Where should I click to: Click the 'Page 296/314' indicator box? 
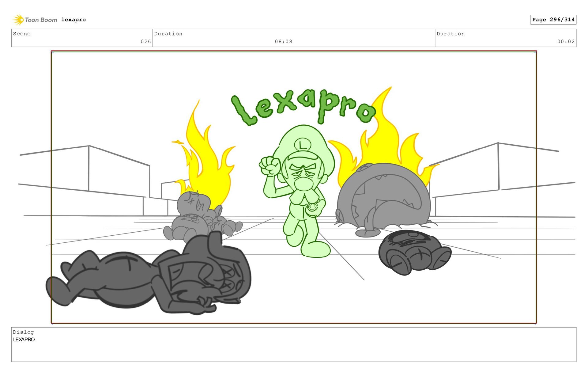click(553, 20)
